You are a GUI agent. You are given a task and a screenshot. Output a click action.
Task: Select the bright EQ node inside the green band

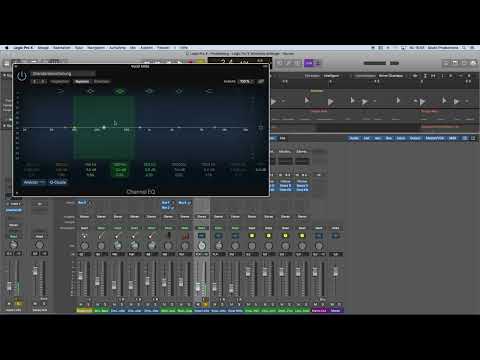point(104,127)
